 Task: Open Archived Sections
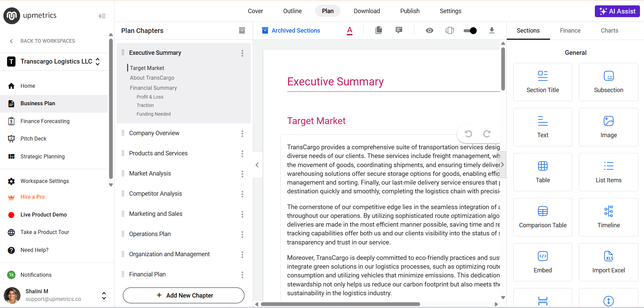(291, 31)
